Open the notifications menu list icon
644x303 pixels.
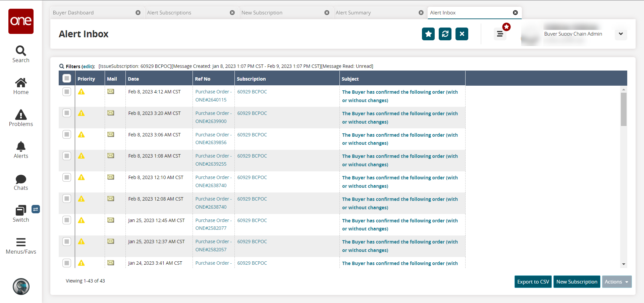pyautogui.click(x=500, y=34)
